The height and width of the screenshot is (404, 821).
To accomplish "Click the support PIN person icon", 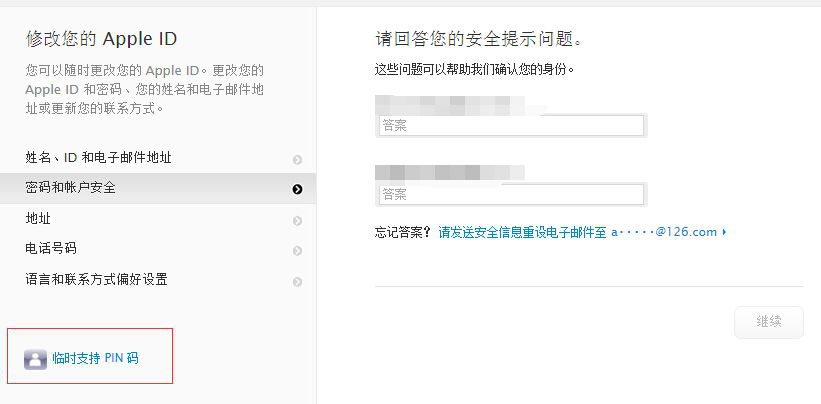I will click(x=35, y=359).
